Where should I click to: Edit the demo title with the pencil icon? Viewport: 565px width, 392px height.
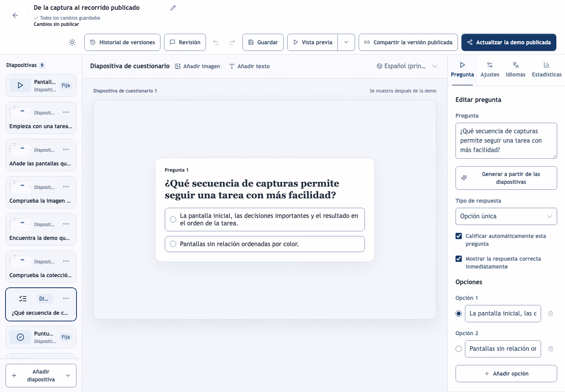173,8
